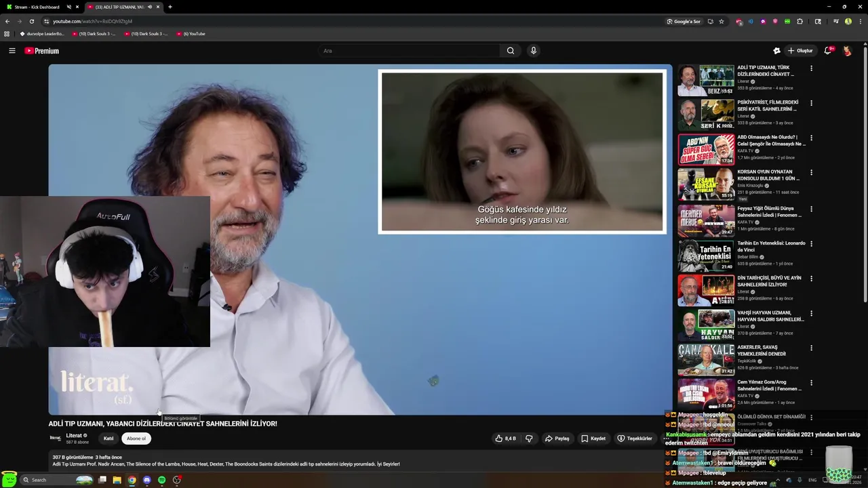868x488 pixels.
Task: Open the ENG language indicator in tray
Action: (x=812, y=480)
